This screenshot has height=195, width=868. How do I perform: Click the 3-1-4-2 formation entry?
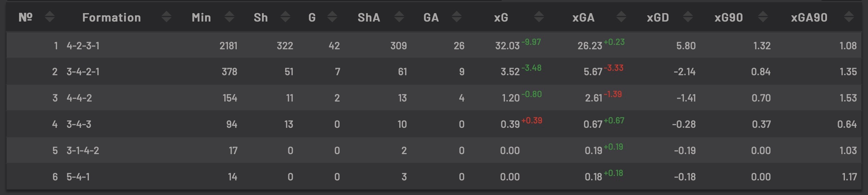tap(83, 150)
